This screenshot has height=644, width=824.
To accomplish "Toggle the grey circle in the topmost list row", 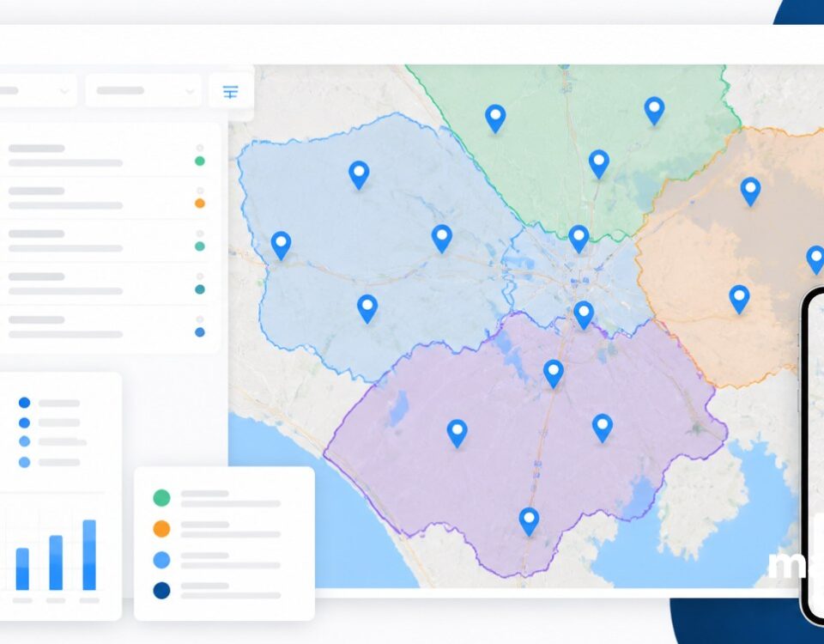I will (200, 149).
